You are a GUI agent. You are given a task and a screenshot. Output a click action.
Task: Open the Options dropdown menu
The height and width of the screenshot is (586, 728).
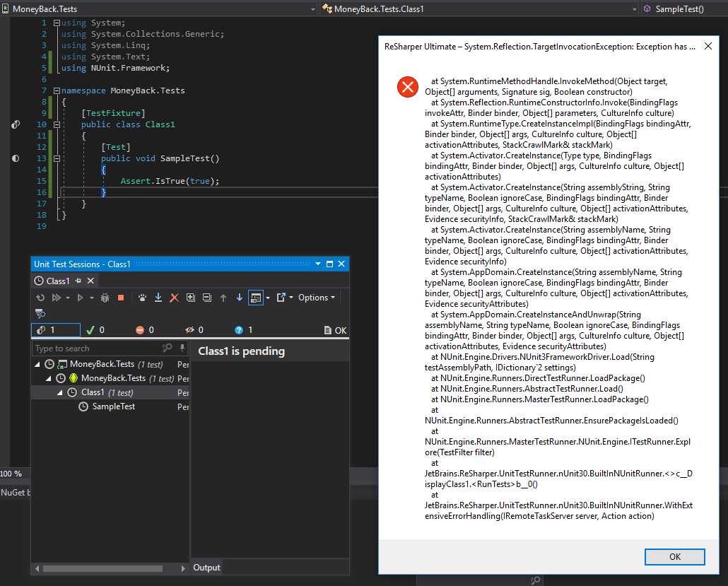click(316, 298)
